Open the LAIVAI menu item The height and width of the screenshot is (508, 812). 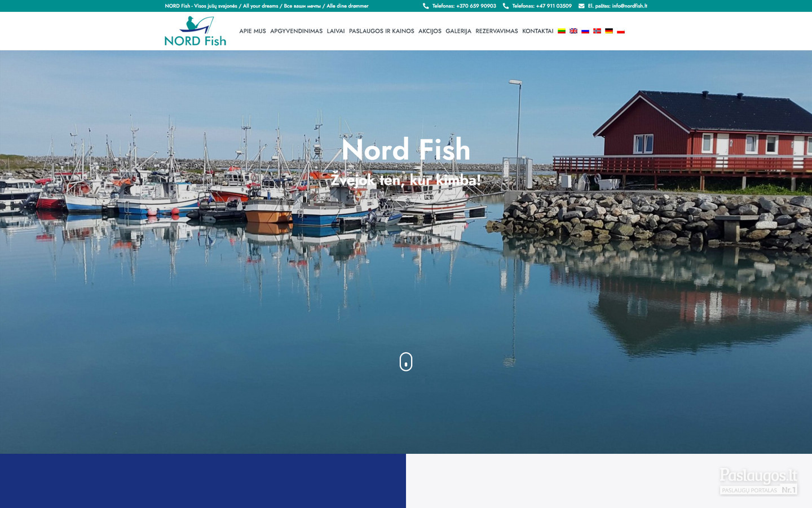[336, 31]
